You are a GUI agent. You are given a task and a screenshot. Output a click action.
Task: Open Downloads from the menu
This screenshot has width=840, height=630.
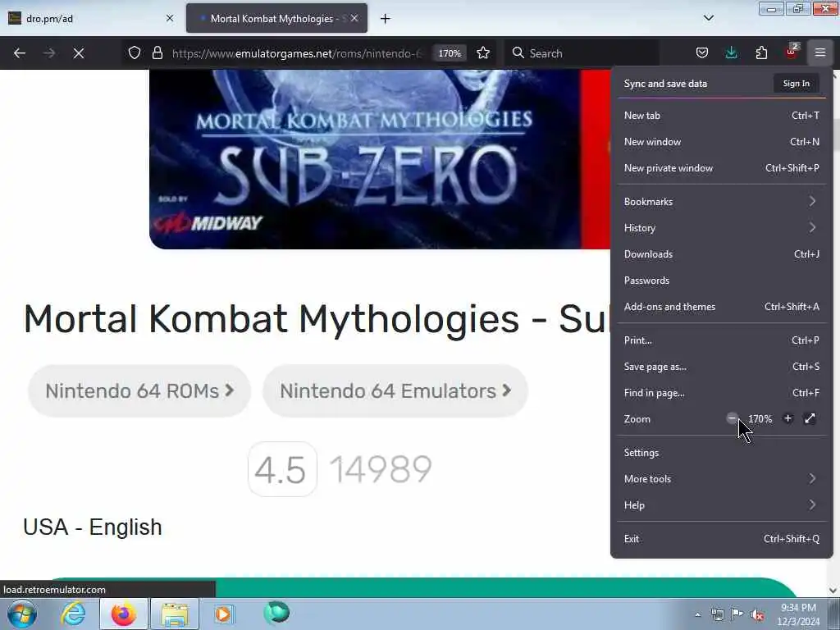click(x=722, y=254)
